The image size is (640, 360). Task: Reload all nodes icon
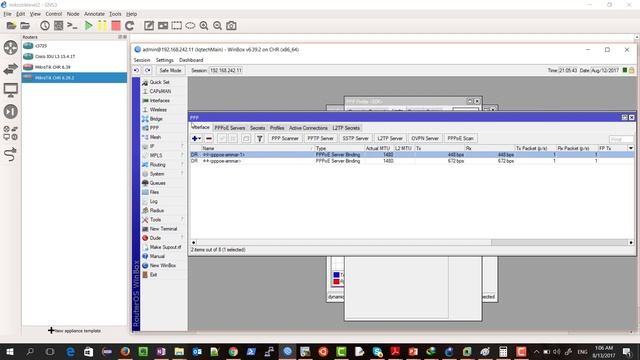(x=130, y=26)
